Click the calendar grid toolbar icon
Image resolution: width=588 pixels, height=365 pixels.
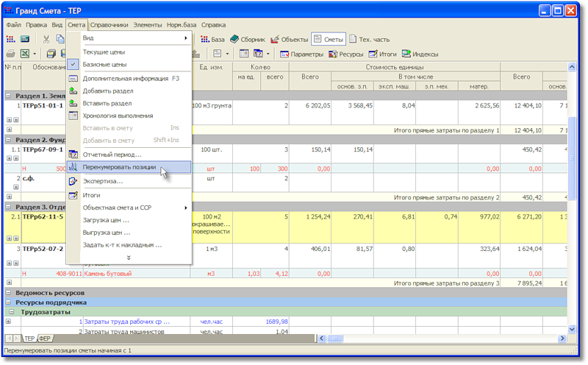[244, 54]
